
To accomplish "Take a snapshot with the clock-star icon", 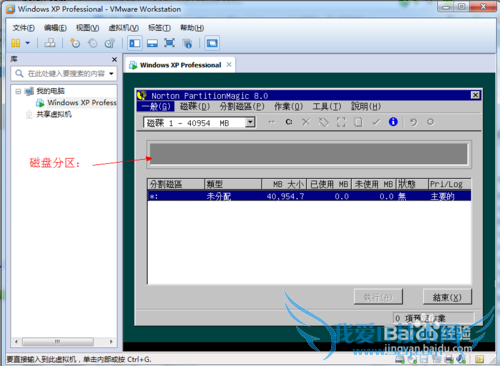I will (75, 43).
